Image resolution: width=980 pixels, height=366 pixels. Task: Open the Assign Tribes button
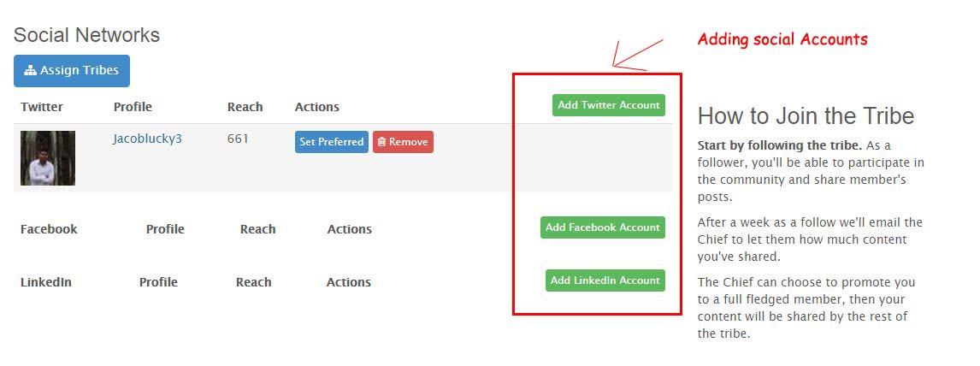click(72, 71)
